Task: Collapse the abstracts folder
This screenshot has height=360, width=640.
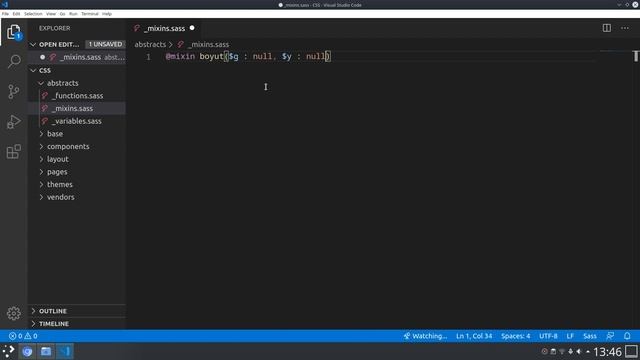Action: pos(41,83)
